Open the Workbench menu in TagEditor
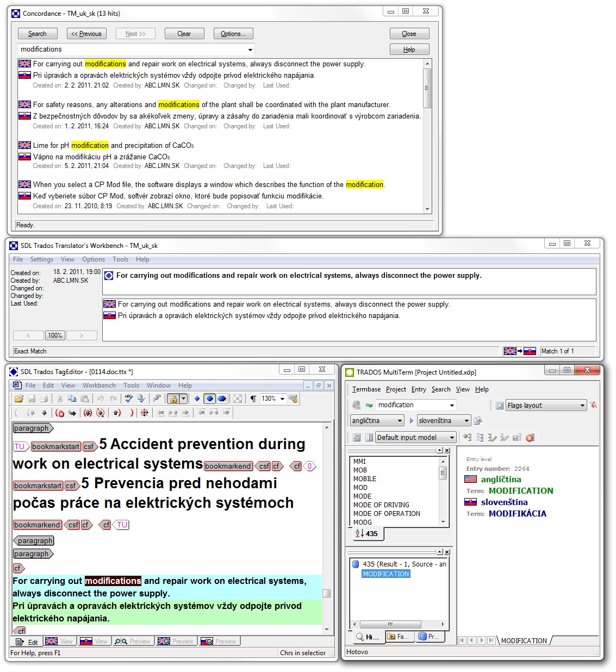 pos(99,385)
